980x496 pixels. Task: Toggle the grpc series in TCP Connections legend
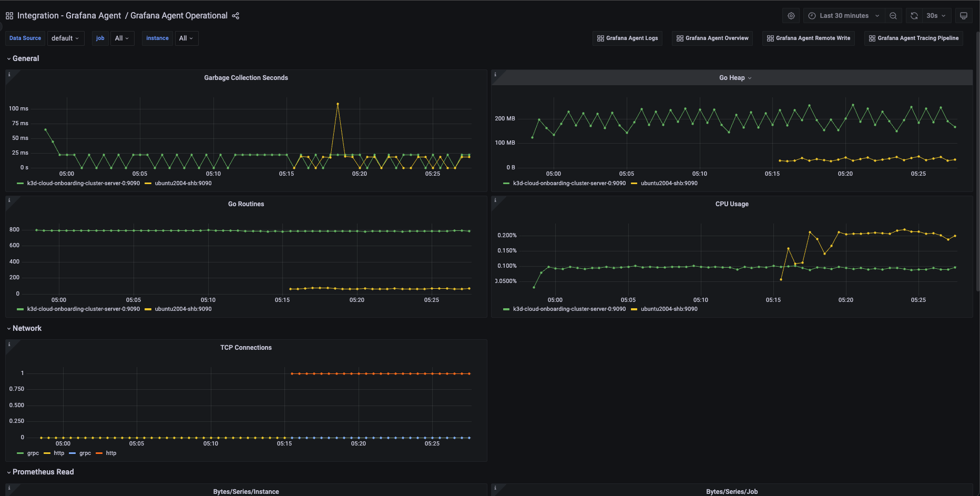(33, 453)
